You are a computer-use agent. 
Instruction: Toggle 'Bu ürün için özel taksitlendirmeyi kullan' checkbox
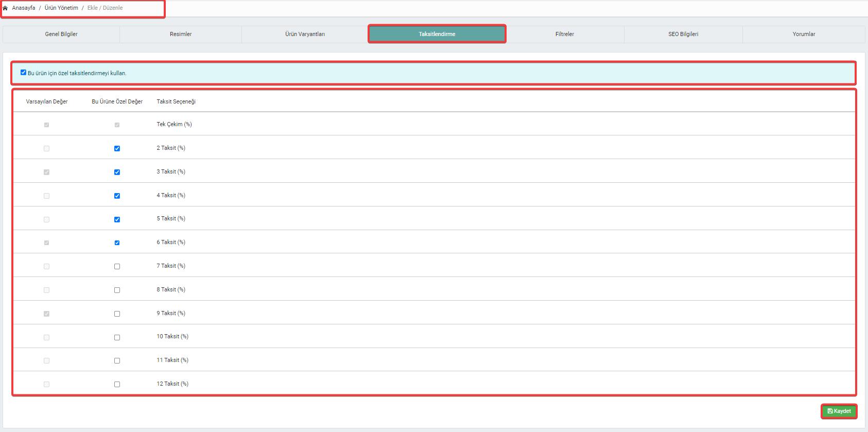23,73
